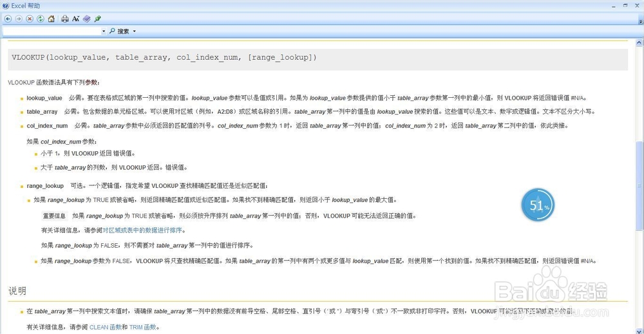
Task: Close the Excel Help window
Action: (x=638, y=6)
